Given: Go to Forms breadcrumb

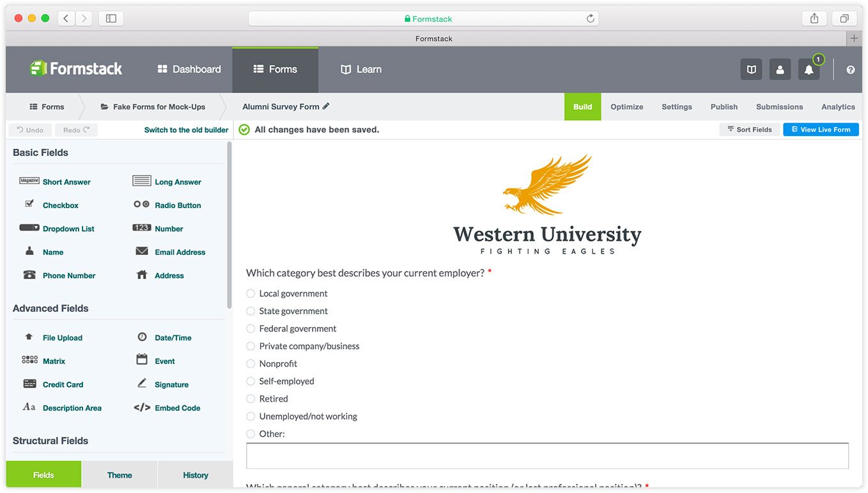Looking at the screenshot, I should click(47, 107).
